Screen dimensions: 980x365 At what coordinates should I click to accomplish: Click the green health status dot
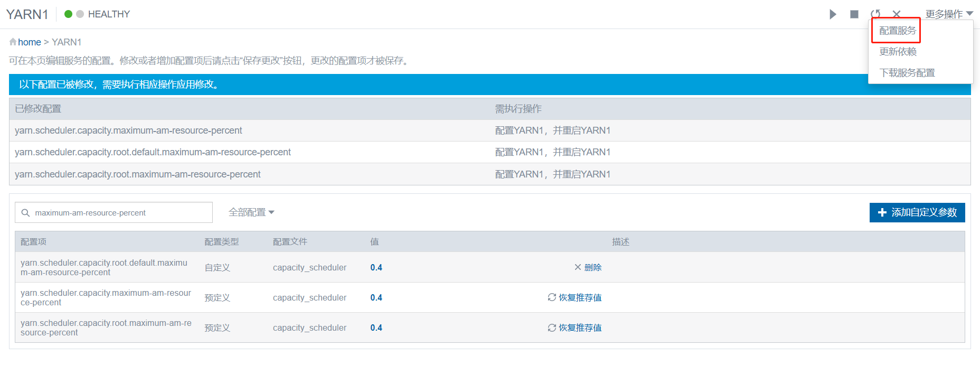click(x=68, y=14)
